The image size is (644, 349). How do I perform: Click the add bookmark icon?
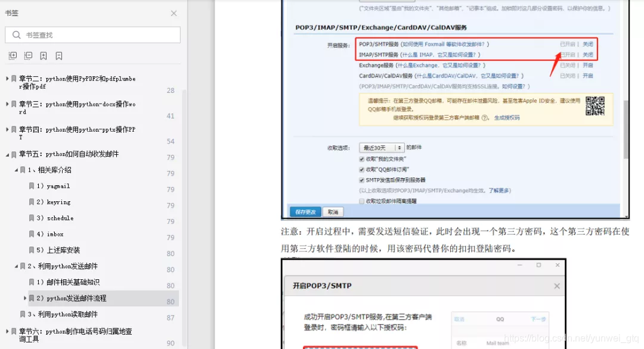coord(44,56)
